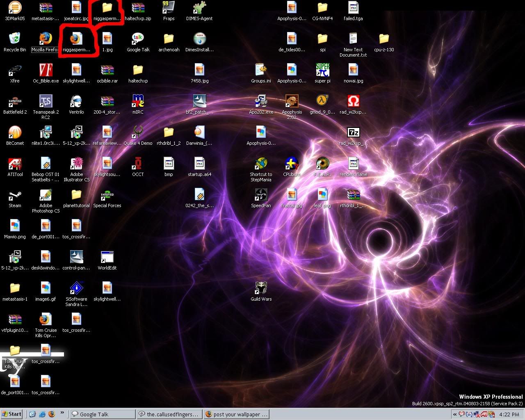This screenshot has height=420, width=525.
Task: Launch Steam from the desktop
Action: click(15, 196)
